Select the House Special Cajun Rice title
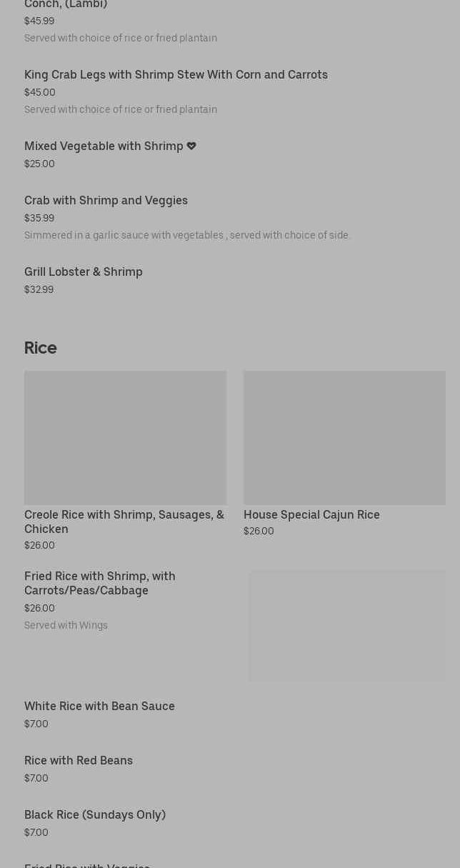The width and height of the screenshot is (460, 868). click(x=311, y=515)
